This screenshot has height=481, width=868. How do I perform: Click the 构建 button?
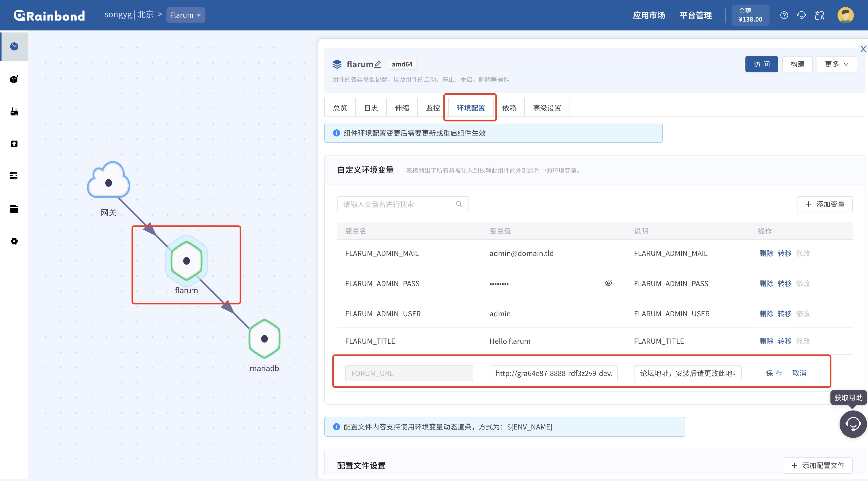click(797, 64)
